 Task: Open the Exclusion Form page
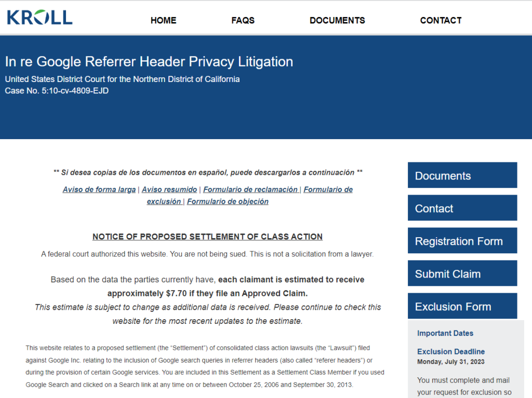point(462,306)
